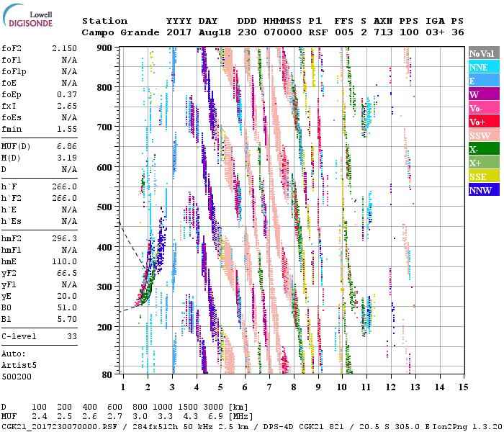
Task: Click the year 2017 in header
Action: click(179, 32)
